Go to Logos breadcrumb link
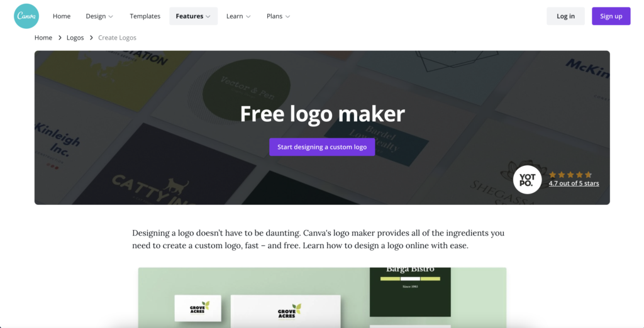The height and width of the screenshot is (328, 644). coord(75,38)
